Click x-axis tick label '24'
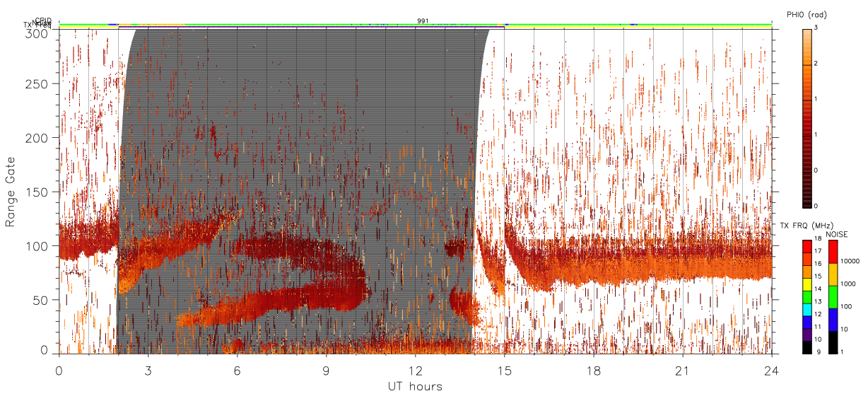 coord(772,371)
